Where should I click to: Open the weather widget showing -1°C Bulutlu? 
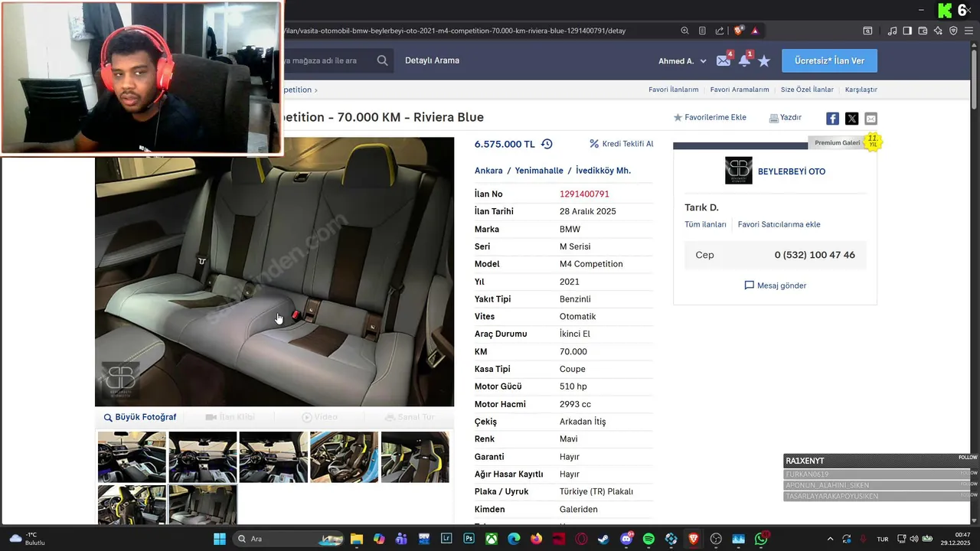coord(28,539)
